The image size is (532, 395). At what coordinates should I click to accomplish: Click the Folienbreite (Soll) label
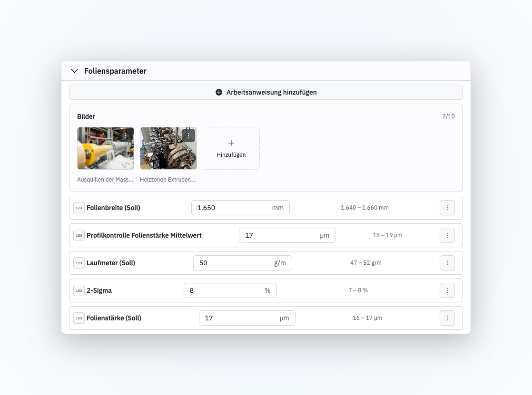(113, 208)
